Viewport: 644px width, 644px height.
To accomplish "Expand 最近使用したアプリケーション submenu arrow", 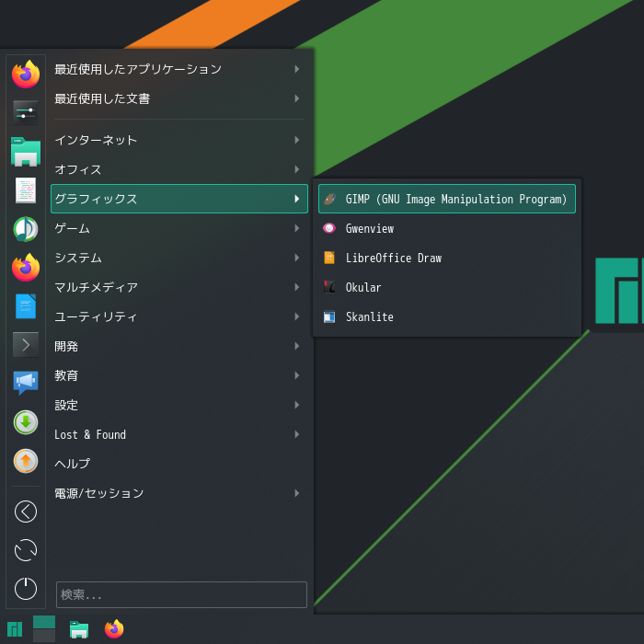I will 296,69.
